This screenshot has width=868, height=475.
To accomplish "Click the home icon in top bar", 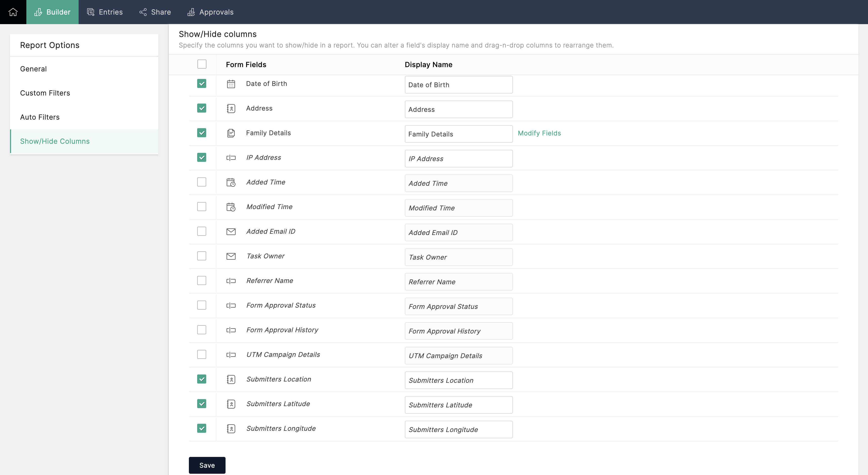I will (13, 12).
